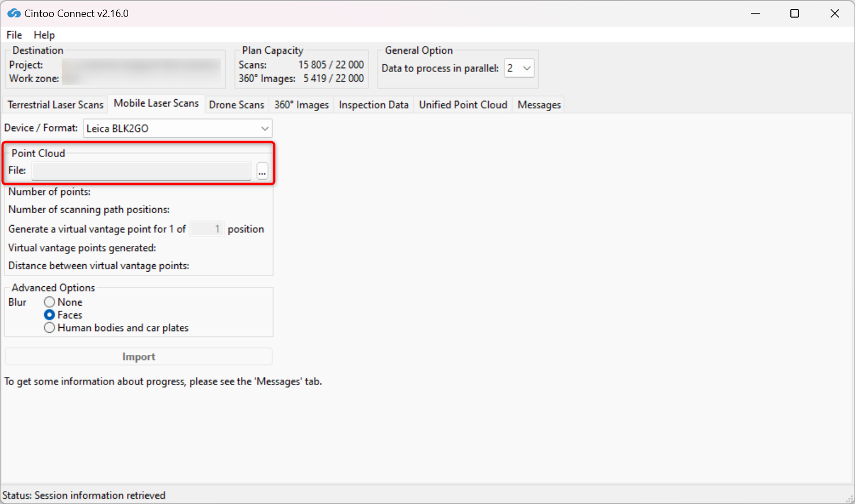Select the Mobile Laser Scans tab
Screen dimensions: 855x504
(x=156, y=103)
